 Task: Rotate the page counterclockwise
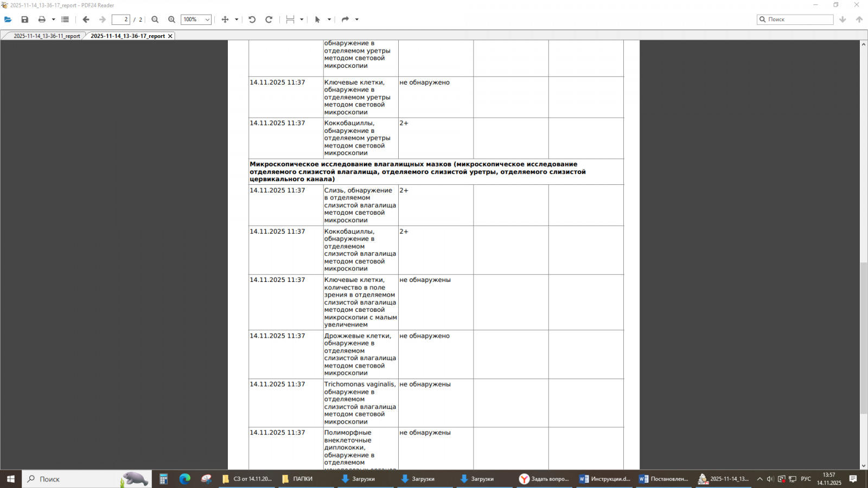point(252,20)
